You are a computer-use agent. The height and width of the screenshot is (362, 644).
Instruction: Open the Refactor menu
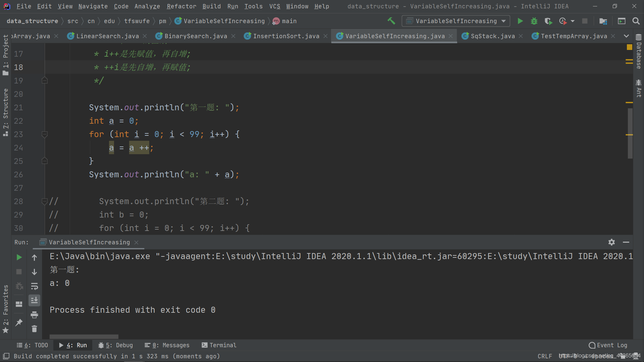(x=181, y=6)
